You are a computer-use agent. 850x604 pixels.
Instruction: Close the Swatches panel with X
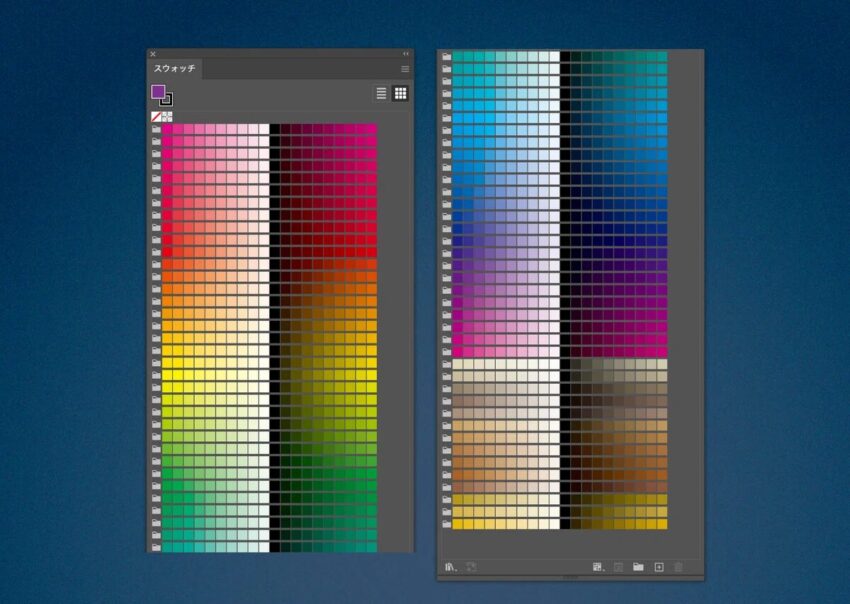tap(153, 53)
